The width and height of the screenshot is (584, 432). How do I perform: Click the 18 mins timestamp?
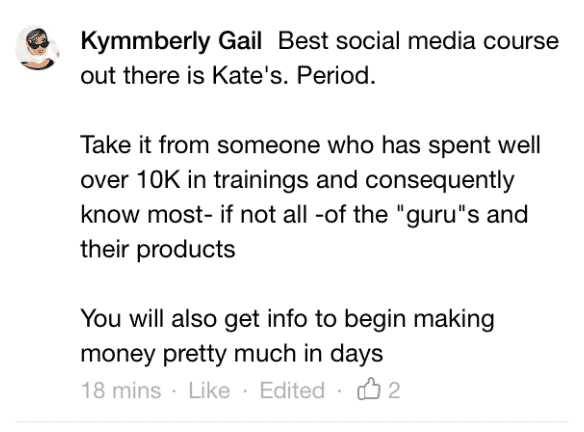coord(121,390)
